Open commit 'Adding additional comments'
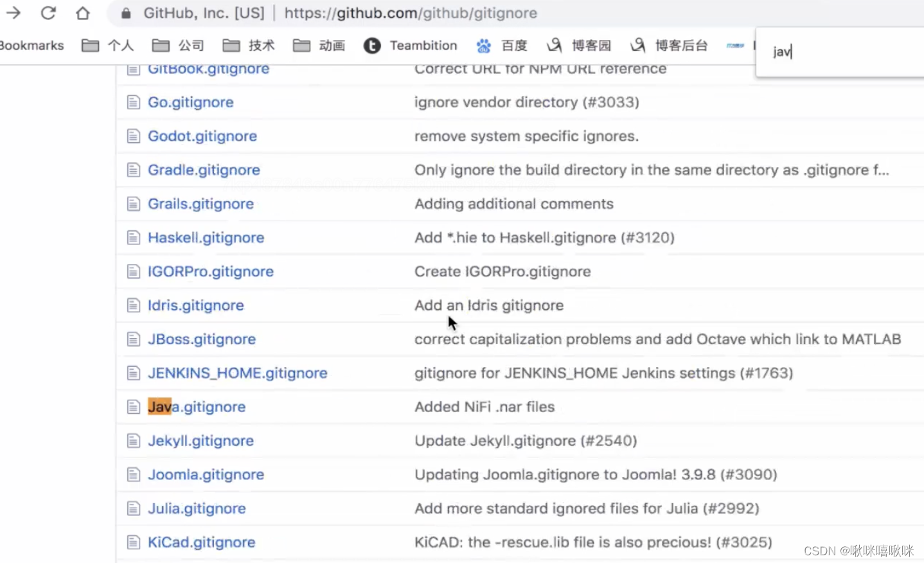The width and height of the screenshot is (924, 563). click(514, 204)
